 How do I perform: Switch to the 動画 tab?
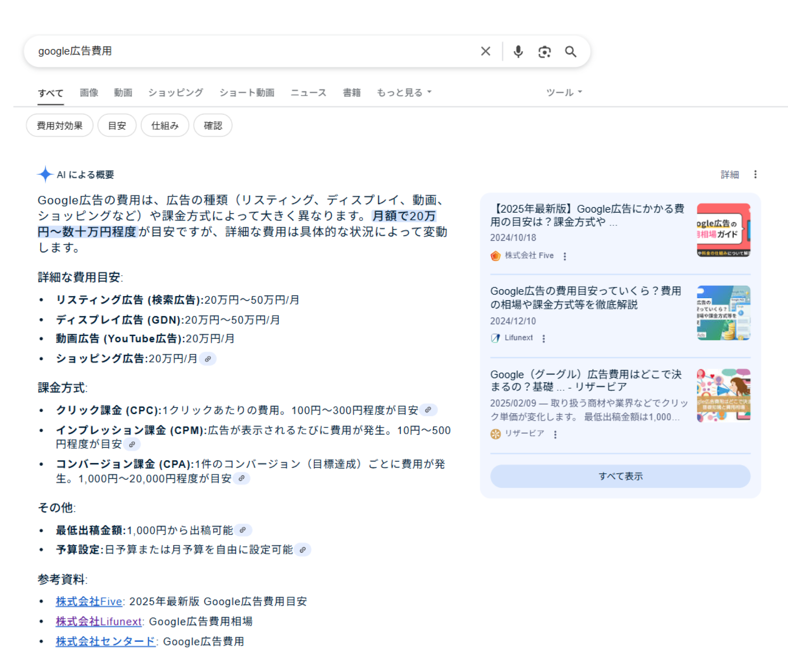[123, 92]
